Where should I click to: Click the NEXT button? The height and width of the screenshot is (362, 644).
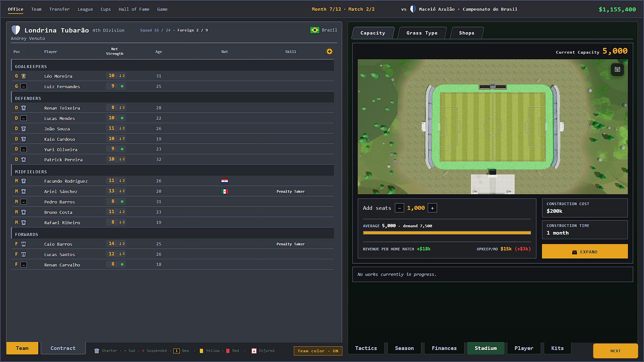tap(615, 351)
